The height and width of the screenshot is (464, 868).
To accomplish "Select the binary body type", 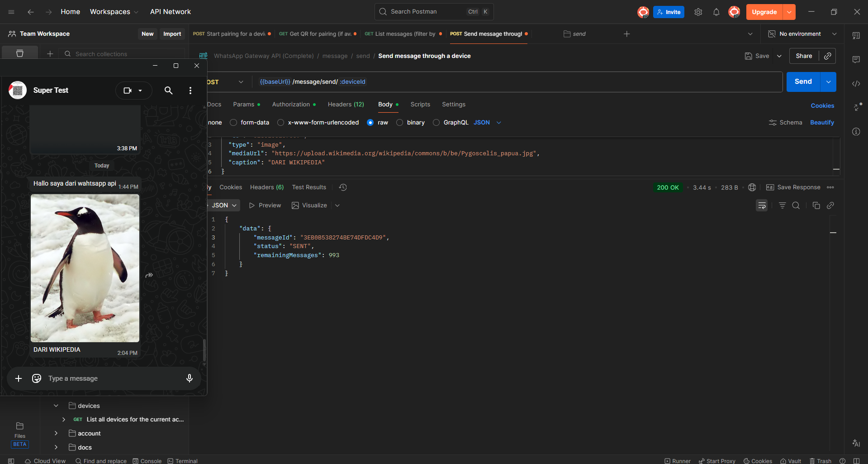I will (x=399, y=122).
